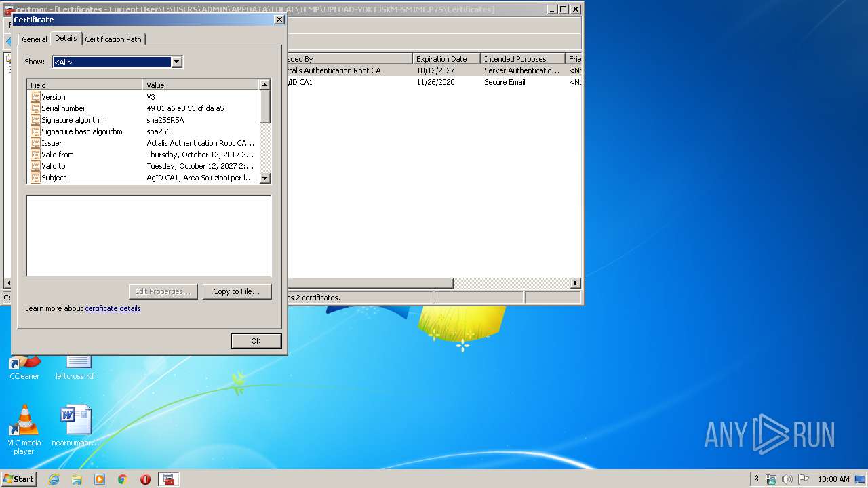This screenshot has width=868, height=488.
Task: Open the CCleaner desktop shortcut
Action: click(24, 367)
